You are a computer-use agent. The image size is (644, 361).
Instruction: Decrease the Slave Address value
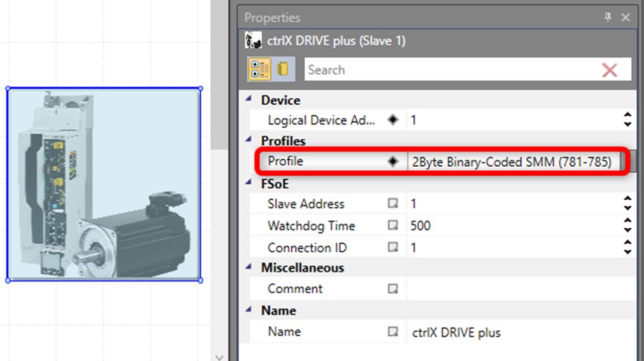pyautogui.click(x=627, y=208)
